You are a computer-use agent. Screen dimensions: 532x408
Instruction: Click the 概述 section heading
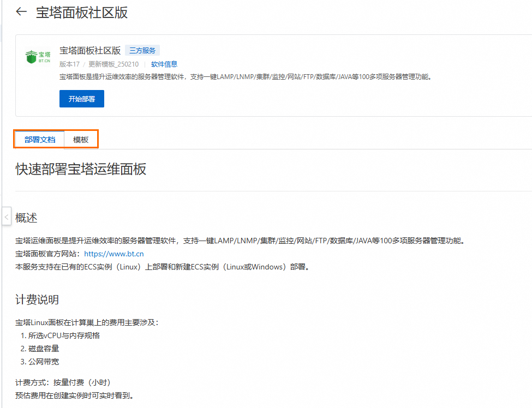click(x=26, y=218)
